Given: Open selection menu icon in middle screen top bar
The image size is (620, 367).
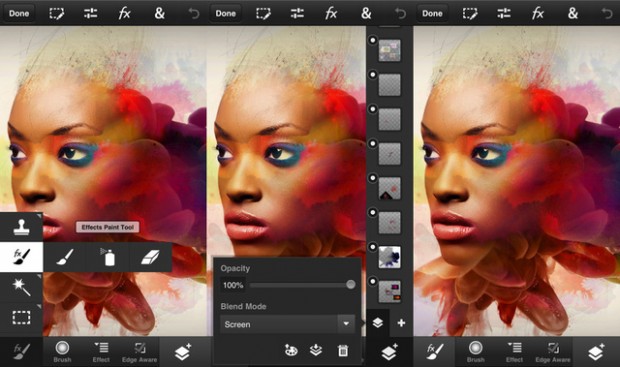Looking at the screenshot, I should coord(263,14).
